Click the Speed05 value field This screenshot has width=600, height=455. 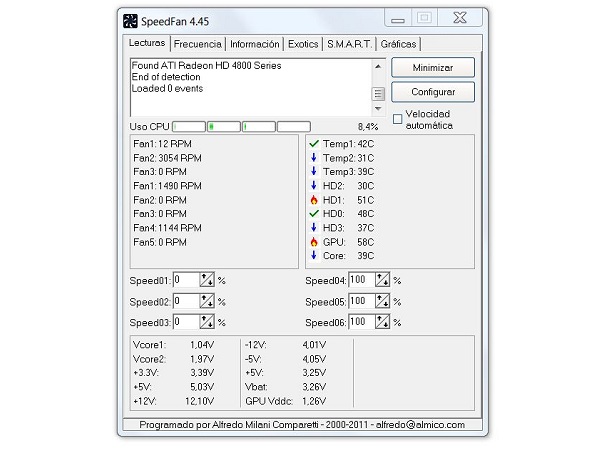pyautogui.click(x=362, y=301)
